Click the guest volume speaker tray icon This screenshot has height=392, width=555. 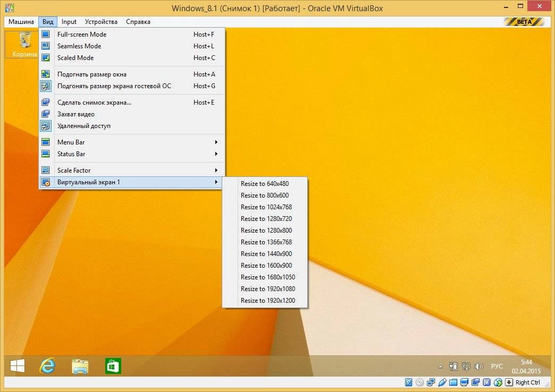click(x=478, y=367)
